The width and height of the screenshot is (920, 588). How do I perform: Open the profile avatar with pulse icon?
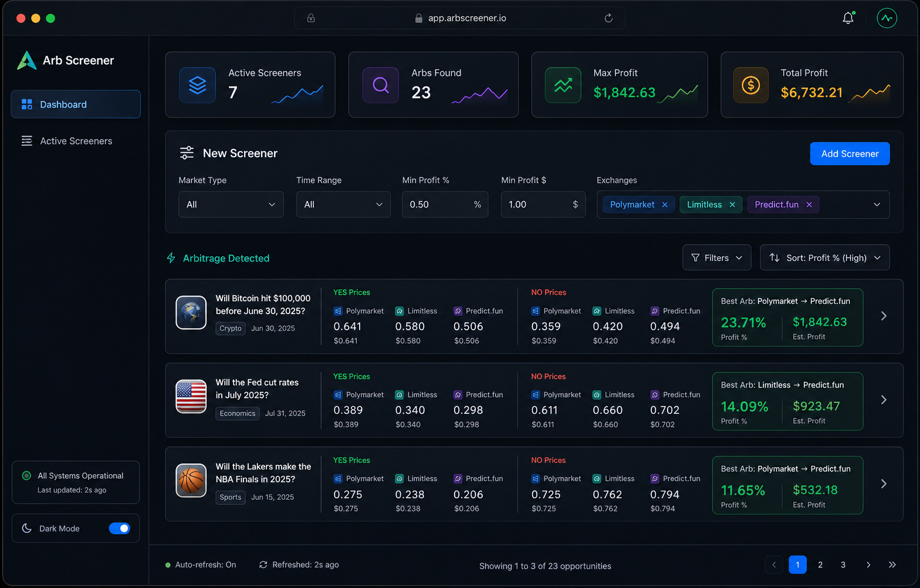click(887, 18)
